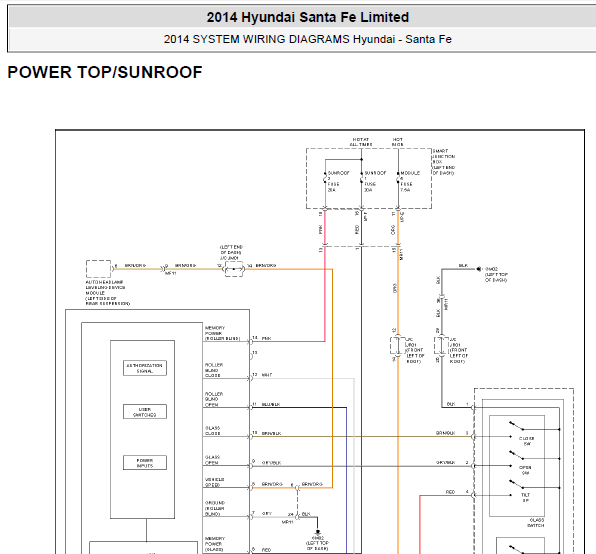Click the 'CLOSE SW' label
The height and width of the screenshot is (554, 596).
(x=526, y=441)
